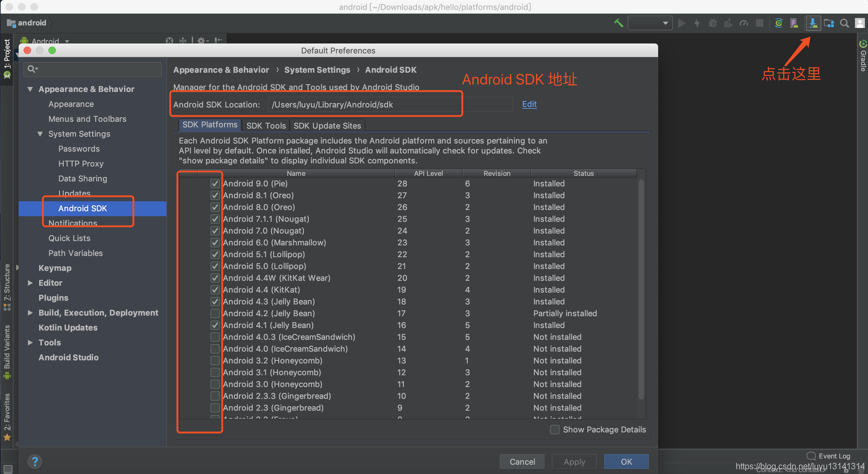
Task: Click the Apply button
Action: [574, 462]
